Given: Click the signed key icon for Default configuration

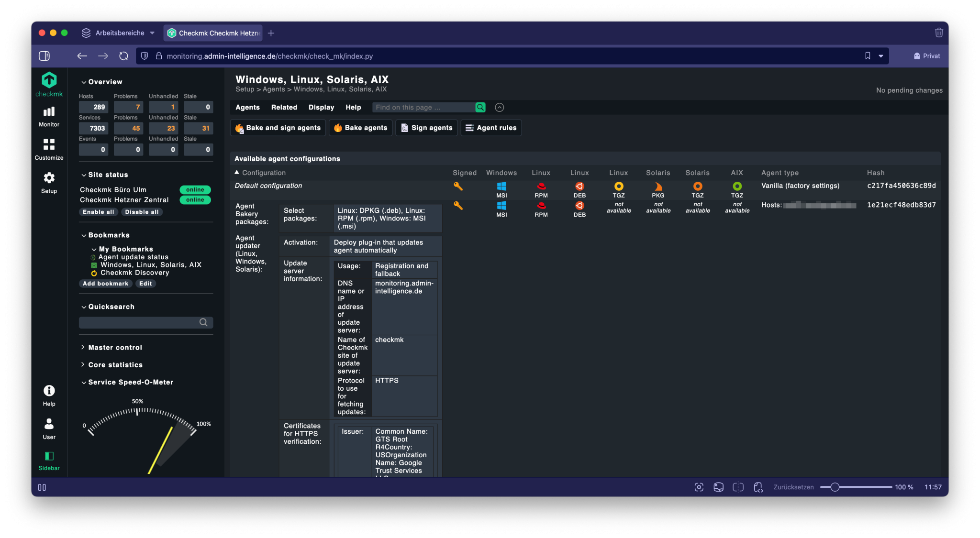Looking at the screenshot, I should point(458,186).
